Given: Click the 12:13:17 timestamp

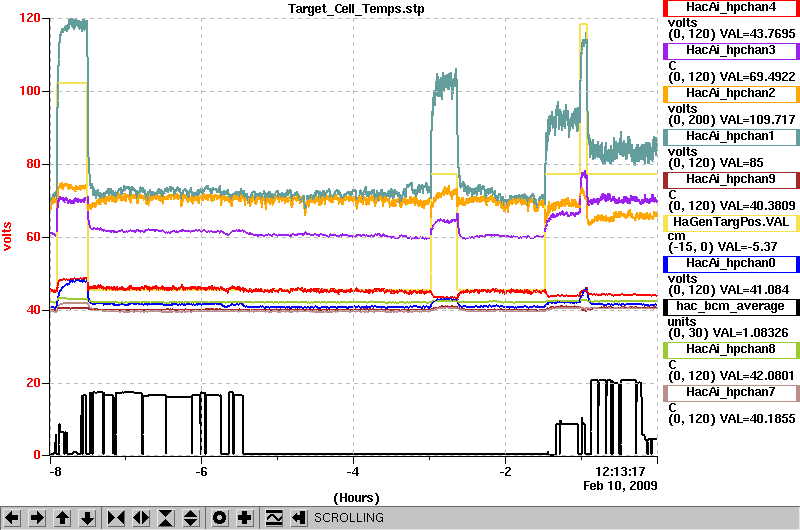Looking at the screenshot, I should [x=620, y=471].
